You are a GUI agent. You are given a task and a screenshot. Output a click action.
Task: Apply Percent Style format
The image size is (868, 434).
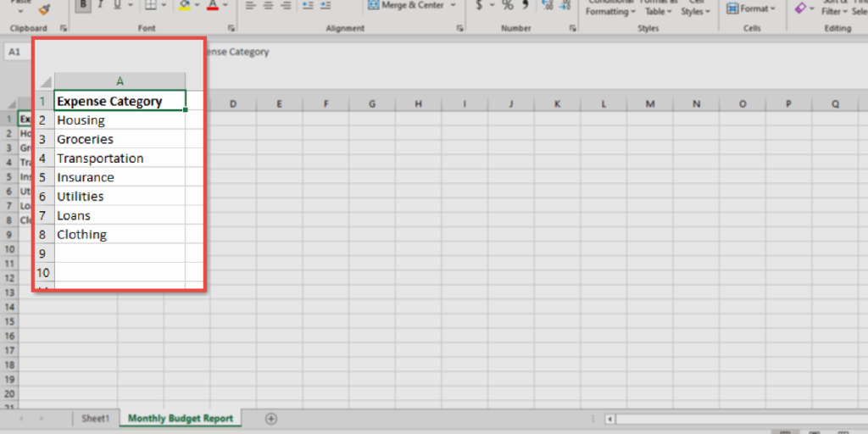508,5
